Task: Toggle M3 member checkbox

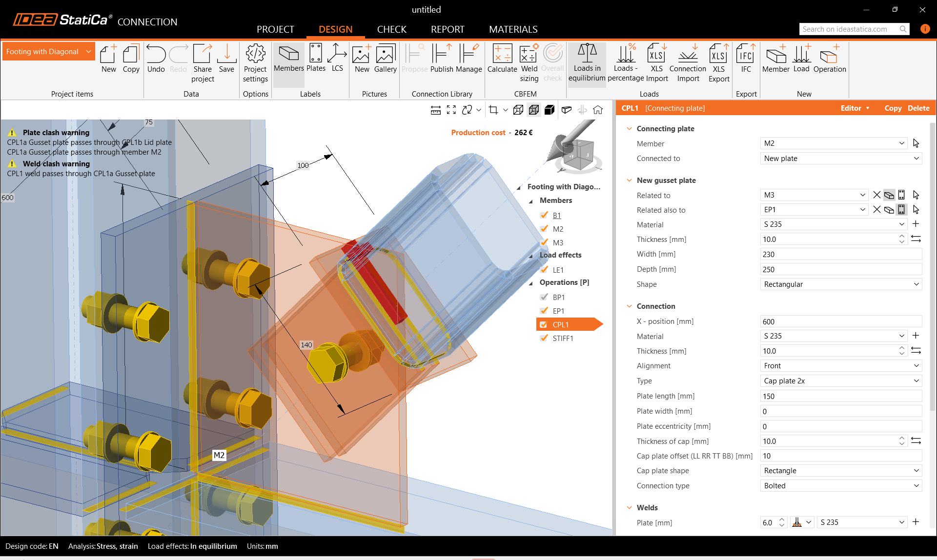Action: 544,242
